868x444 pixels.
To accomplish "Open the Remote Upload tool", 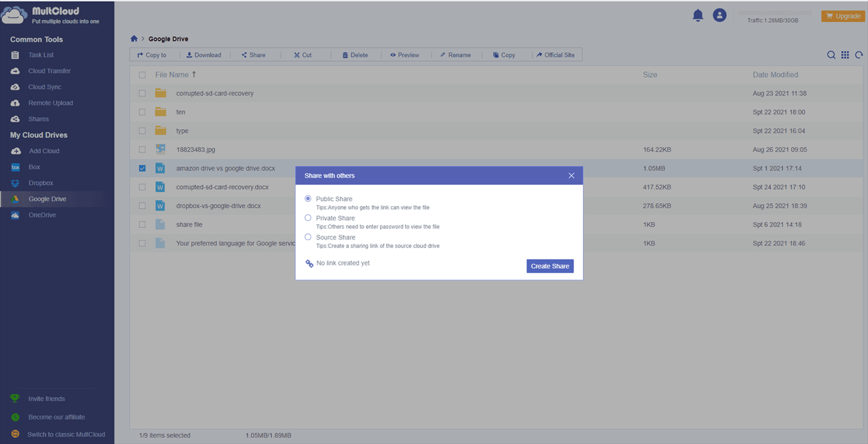I will [x=51, y=103].
